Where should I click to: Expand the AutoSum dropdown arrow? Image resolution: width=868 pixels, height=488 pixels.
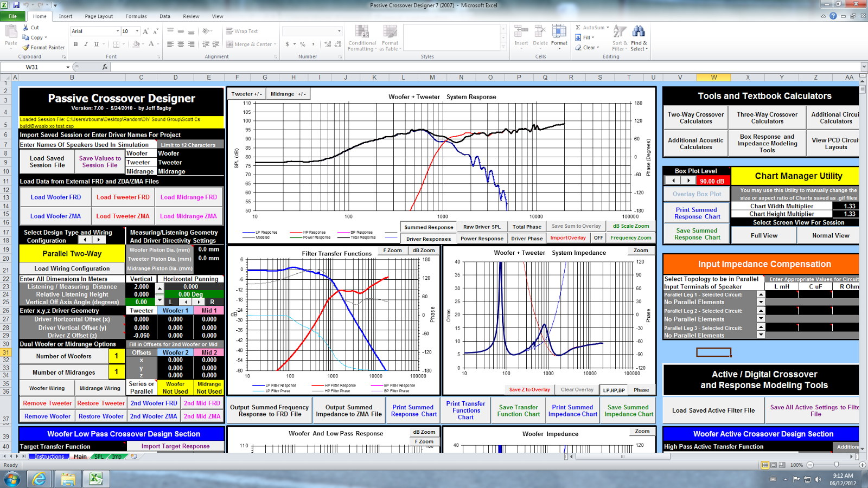tap(608, 27)
